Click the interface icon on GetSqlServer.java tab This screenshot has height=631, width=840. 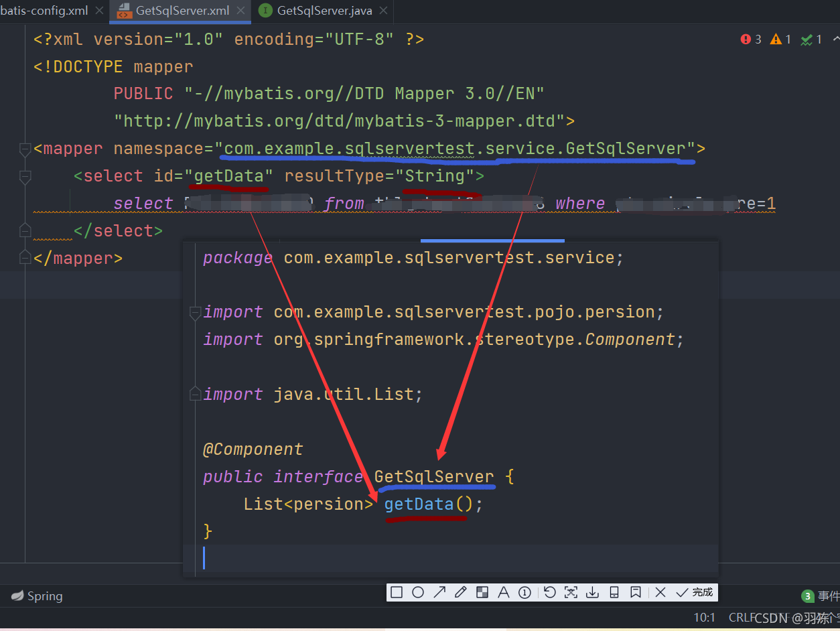265,11
